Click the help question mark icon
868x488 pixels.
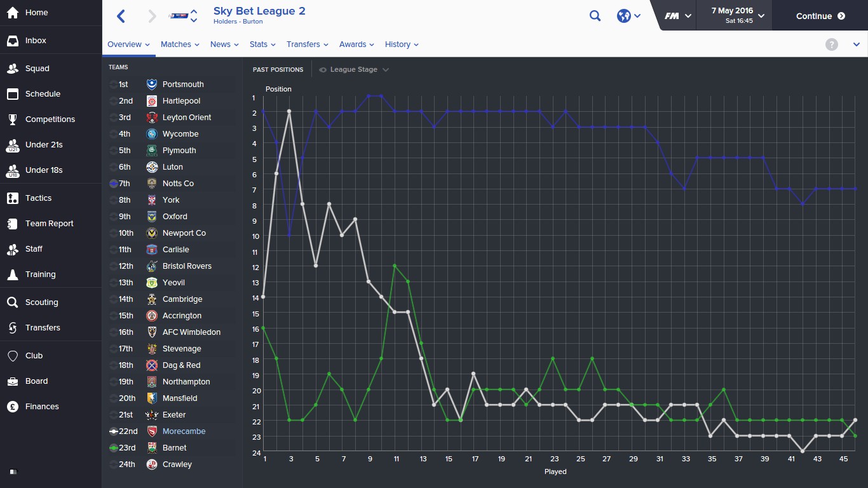[831, 44]
